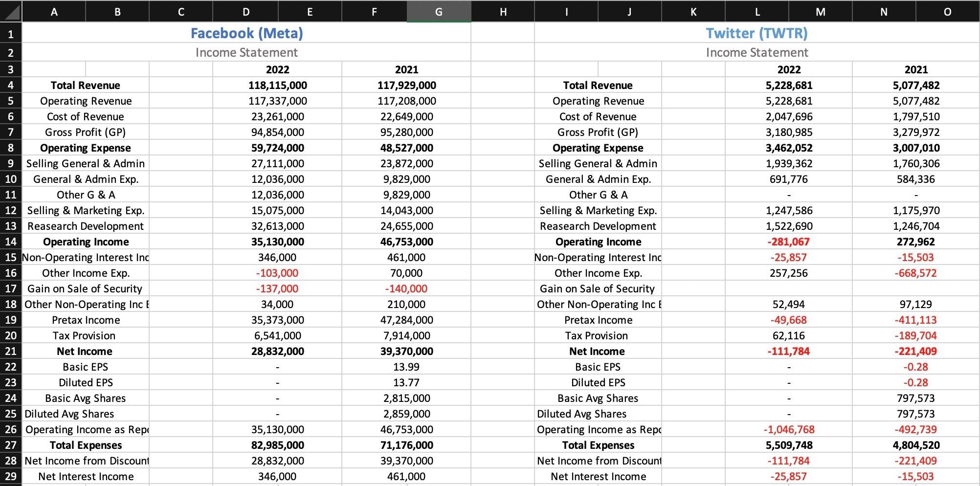Select the Total Revenue cell for Facebook

[x=85, y=85]
